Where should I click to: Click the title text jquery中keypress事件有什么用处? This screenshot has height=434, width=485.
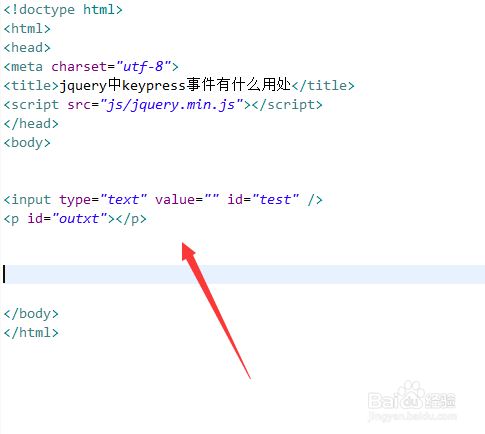pyautogui.click(x=175, y=85)
